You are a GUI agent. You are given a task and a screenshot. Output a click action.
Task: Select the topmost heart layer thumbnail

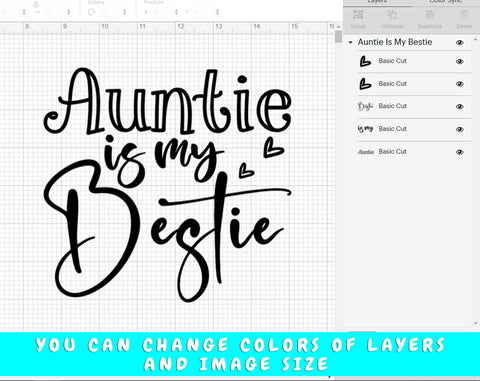point(365,61)
